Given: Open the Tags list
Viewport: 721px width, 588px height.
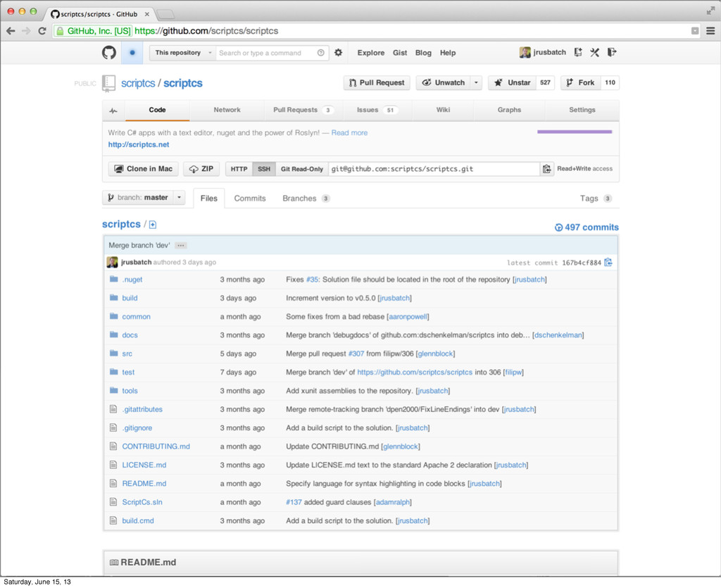Looking at the screenshot, I should pyautogui.click(x=596, y=198).
